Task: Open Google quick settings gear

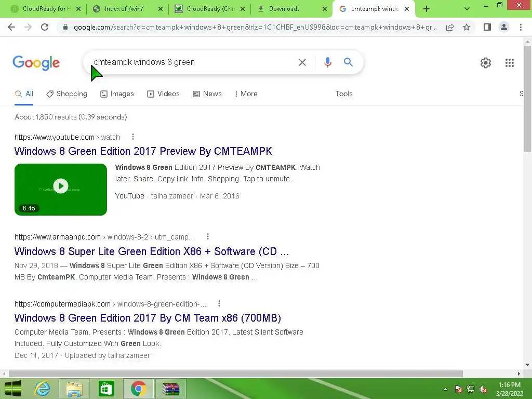Action: (x=486, y=63)
